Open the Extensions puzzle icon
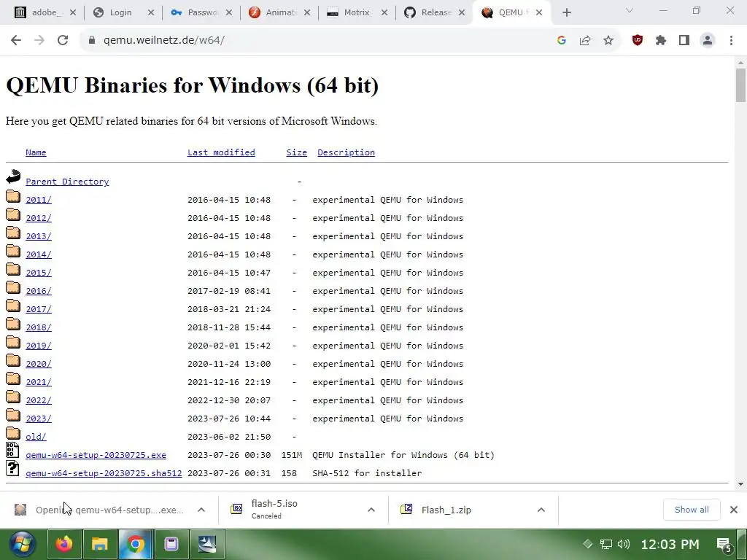747x560 pixels. coord(661,41)
